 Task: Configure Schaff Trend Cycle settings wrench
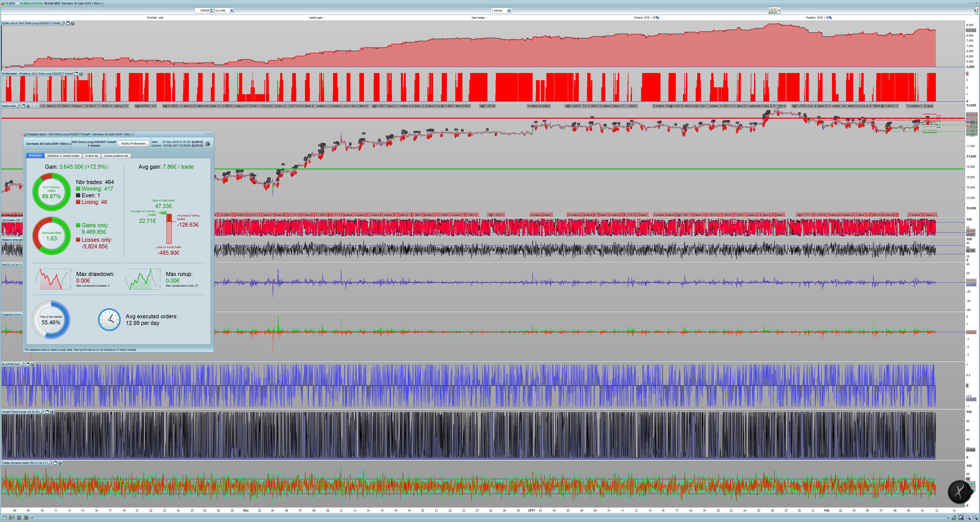coord(43,412)
